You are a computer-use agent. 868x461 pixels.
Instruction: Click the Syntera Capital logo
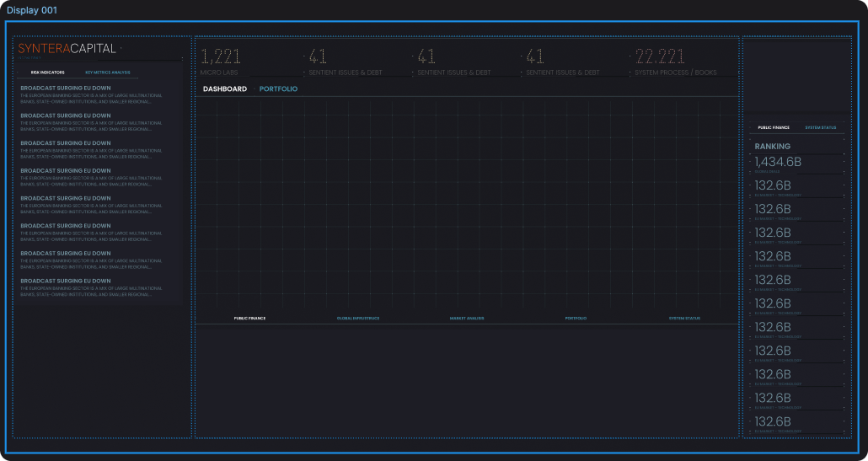[x=67, y=49]
